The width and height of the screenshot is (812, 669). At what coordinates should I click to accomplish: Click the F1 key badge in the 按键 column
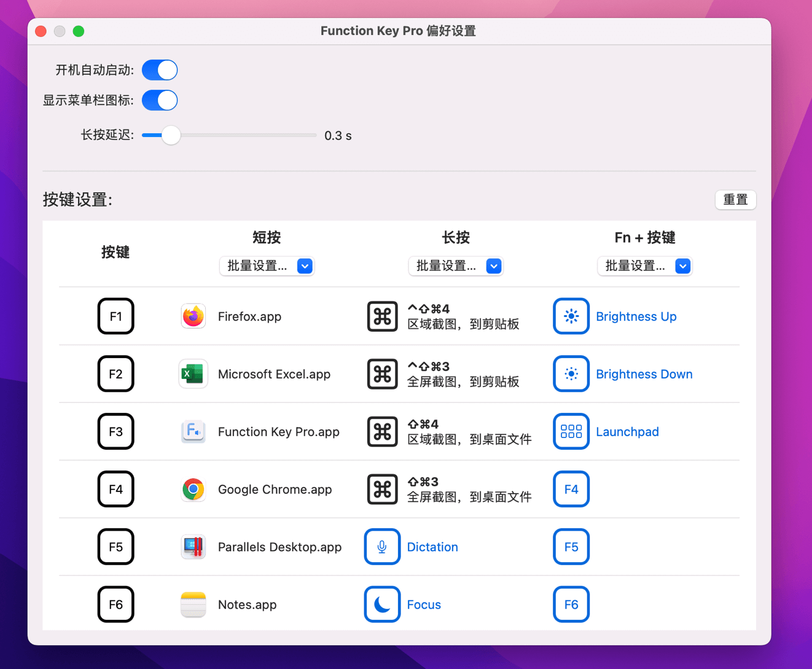115,316
